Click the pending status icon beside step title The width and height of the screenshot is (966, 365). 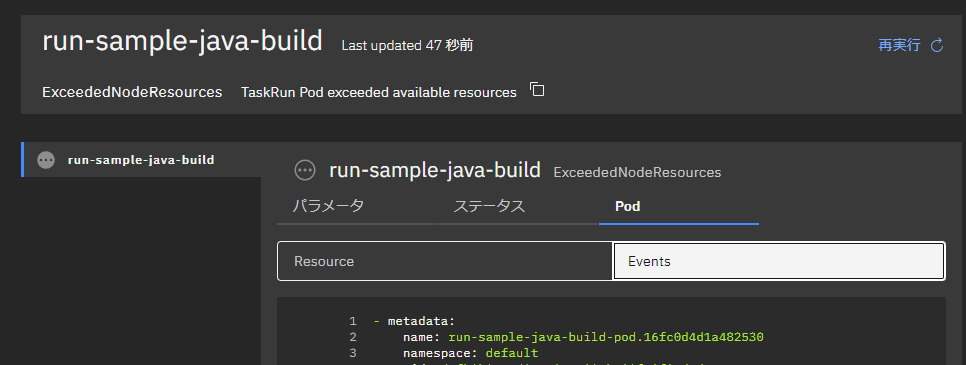305,170
